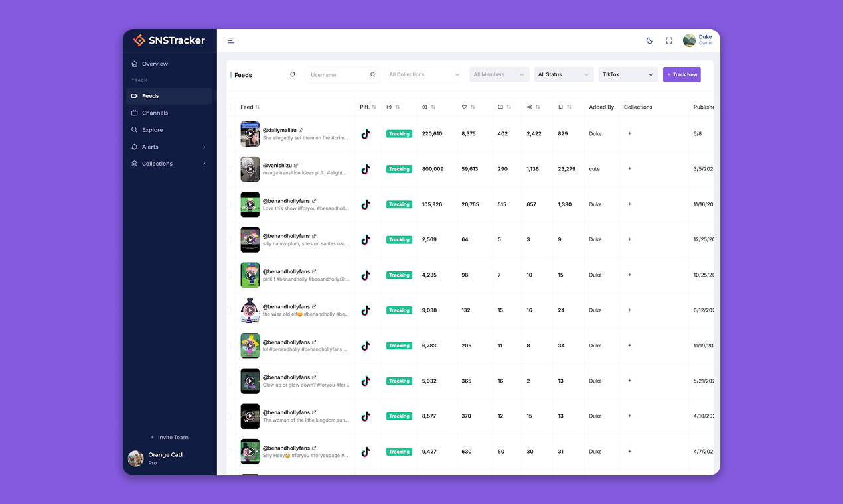Image resolution: width=843 pixels, height=504 pixels.
Task: Add the 'Love this show' feed to a collection
Action: coord(630,204)
